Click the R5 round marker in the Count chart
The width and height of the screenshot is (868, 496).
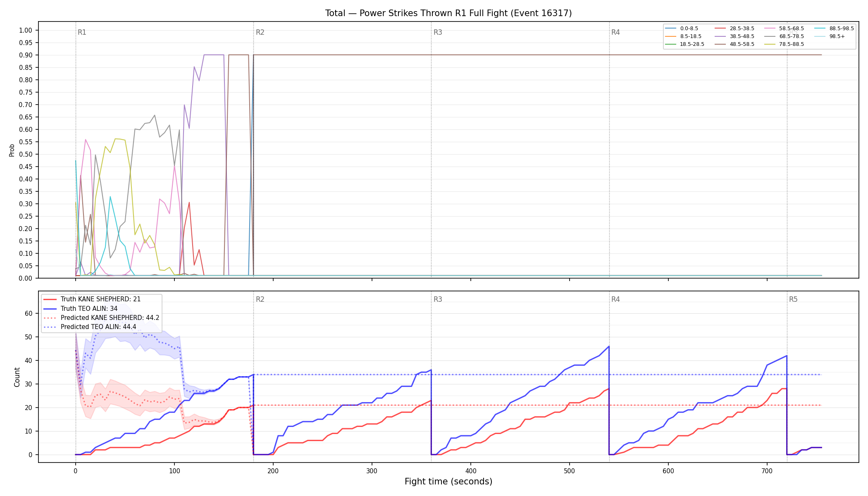click(793, 299)
